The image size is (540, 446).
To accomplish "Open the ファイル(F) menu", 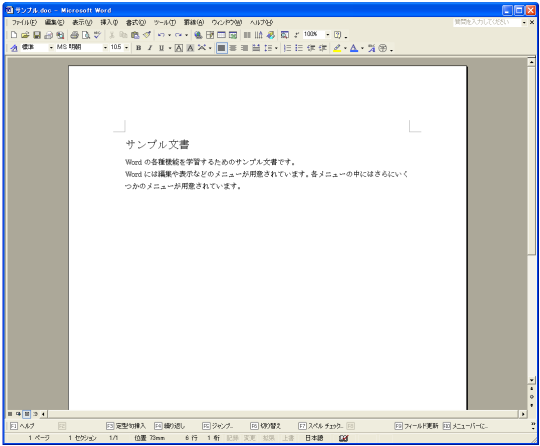I will pyautogui.click(x=24, y=23).
